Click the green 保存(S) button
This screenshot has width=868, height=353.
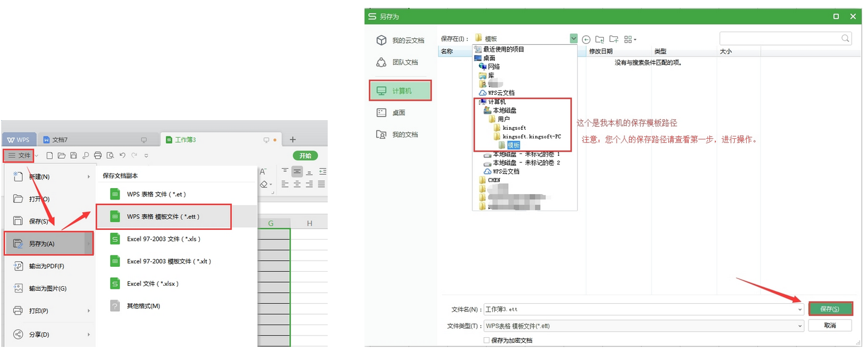point(830,309)
